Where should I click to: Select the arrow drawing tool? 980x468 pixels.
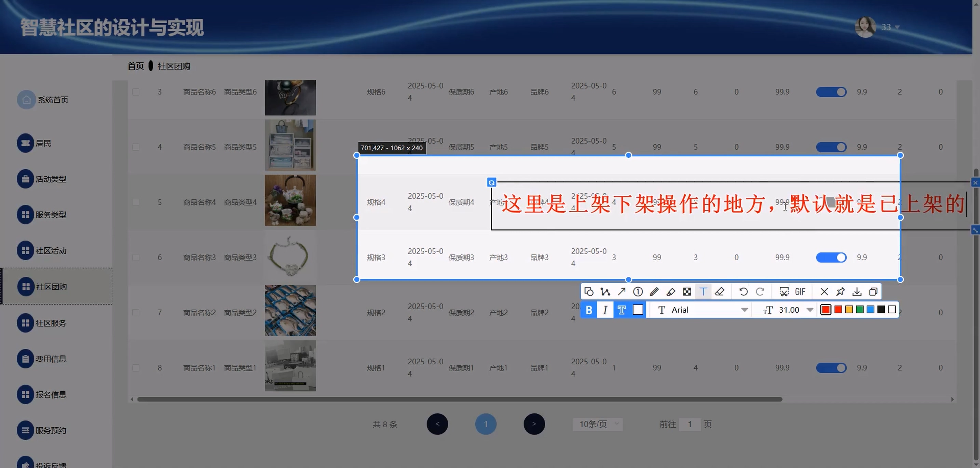[622, 292]
